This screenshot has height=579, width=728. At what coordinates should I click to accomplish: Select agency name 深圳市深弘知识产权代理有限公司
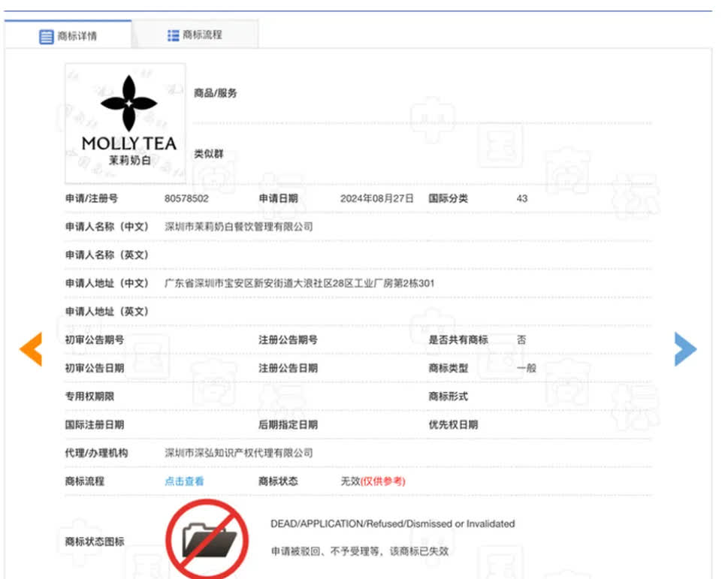pyautogui.click(x=239, y=453)
